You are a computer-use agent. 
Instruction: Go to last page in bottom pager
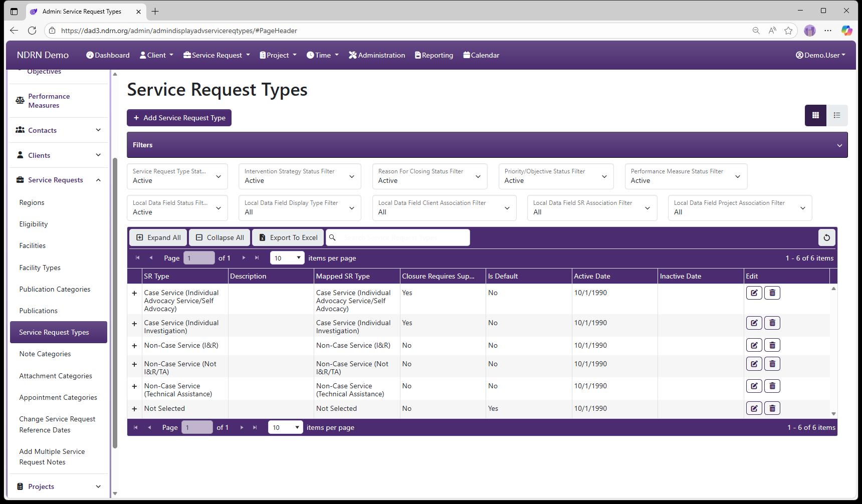255,427
